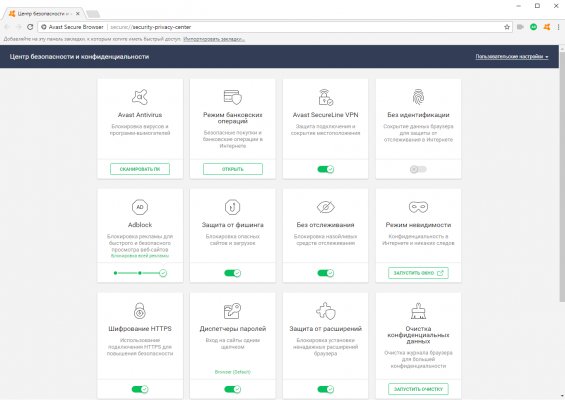The width and height of the screenshot is (565, 400).
Task: Click the Adblock AD octagon icon
Action: click(x=140, y=207)
